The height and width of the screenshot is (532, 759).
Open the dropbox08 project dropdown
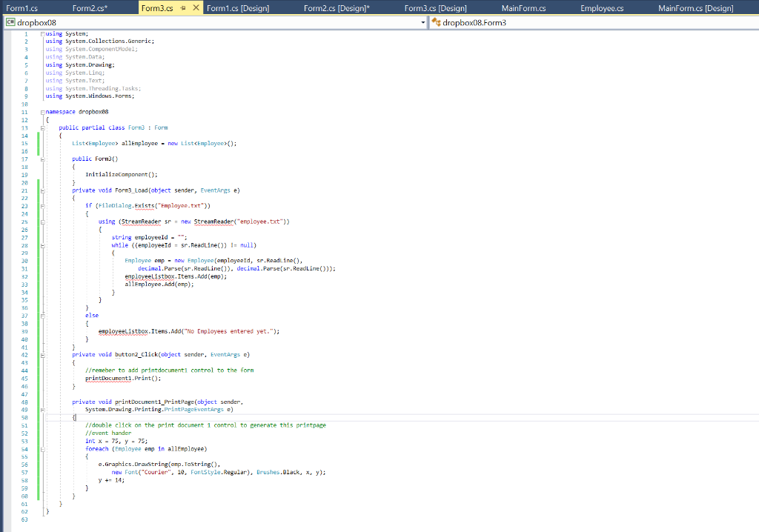pos(423,23)
